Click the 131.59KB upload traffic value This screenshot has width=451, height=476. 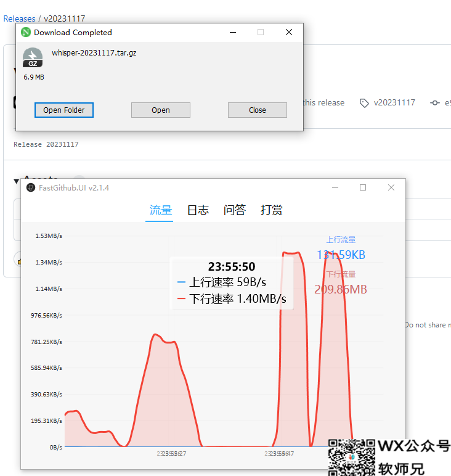pos(341,255)
